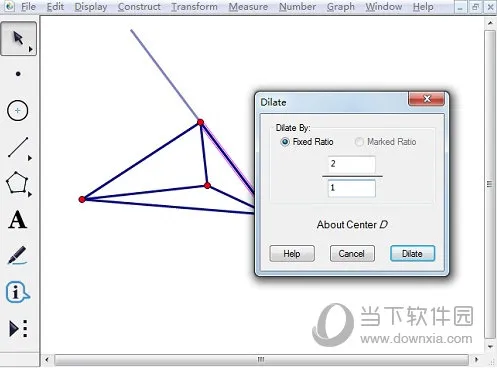
Task: Click the leftmost red triangle vertex point
Action: (82, 199)
